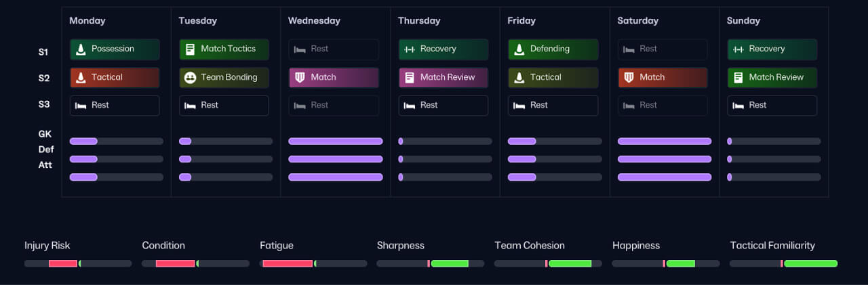Image resolution: width=868 pixels, height=285 pixels.
Task: Click the smiley icon on Team Bonding
Action: (x=190, y=77)
